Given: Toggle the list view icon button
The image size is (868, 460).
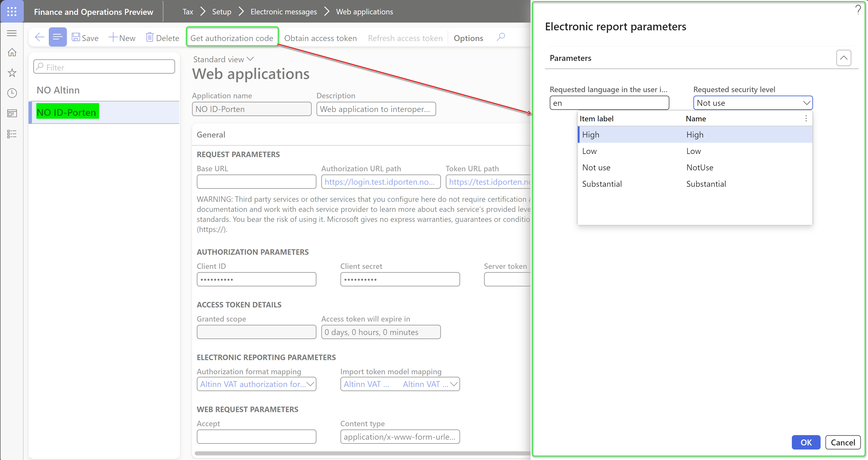Looking at the screenshot, I should pos(58,37).
